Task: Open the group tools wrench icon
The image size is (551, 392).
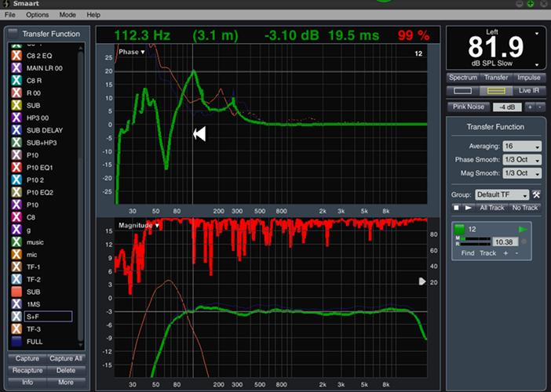Action: click(x=536, y=194)
